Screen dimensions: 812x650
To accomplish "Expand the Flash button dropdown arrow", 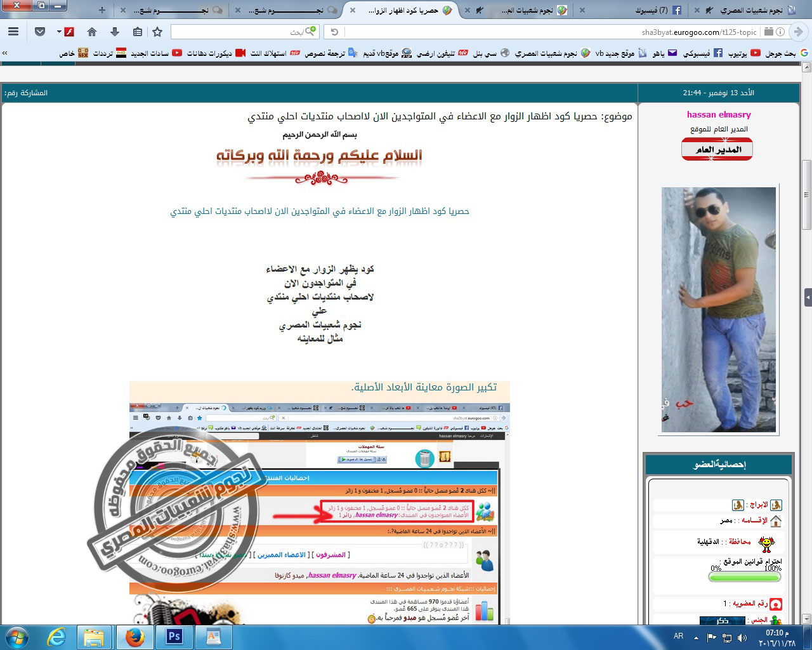I will coord(59,32).
